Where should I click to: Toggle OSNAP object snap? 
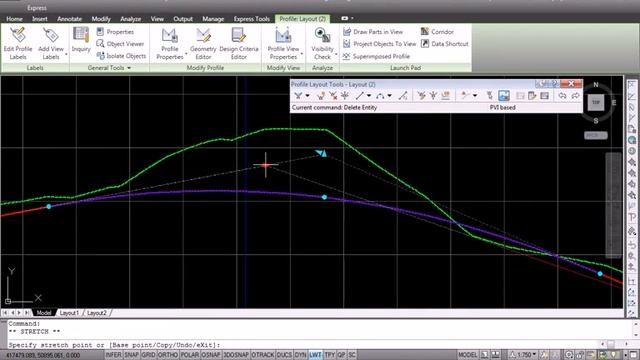(x=211, y=355)
